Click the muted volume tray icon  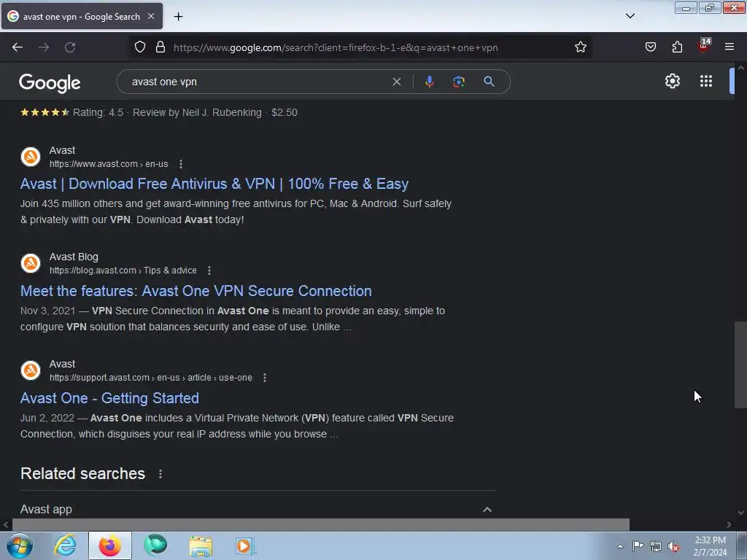(x=673, y=546)
